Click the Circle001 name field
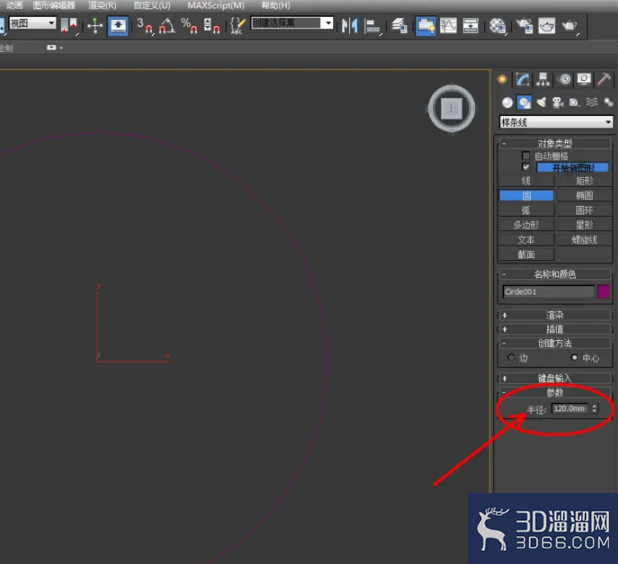The image size is (618, 564). [548, 292]
